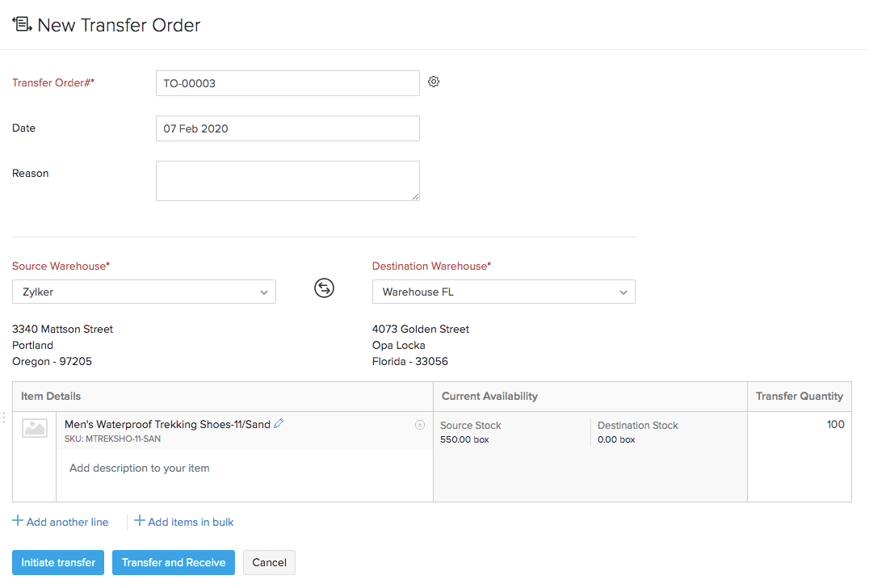
Task: Grab the item row drag handle dots
Action: [x=3, y=418]
